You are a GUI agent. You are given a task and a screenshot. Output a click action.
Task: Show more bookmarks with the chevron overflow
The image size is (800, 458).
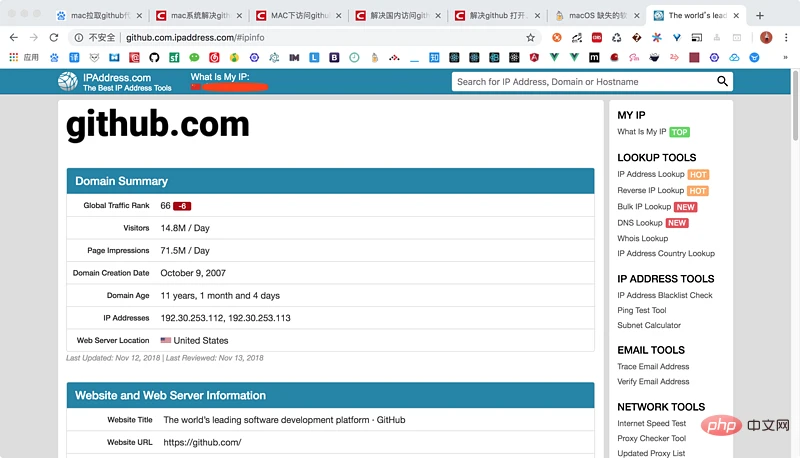(x=785, y=58)
